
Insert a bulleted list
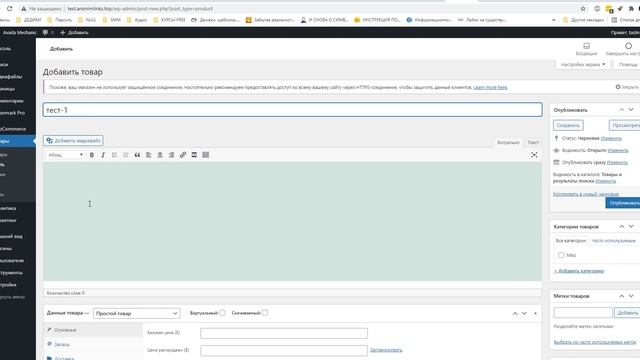coord(115,155)
